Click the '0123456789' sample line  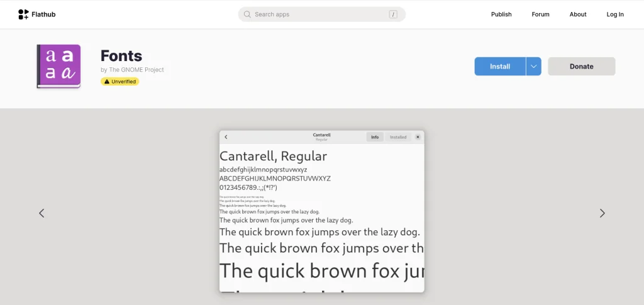tap(248, 187)
